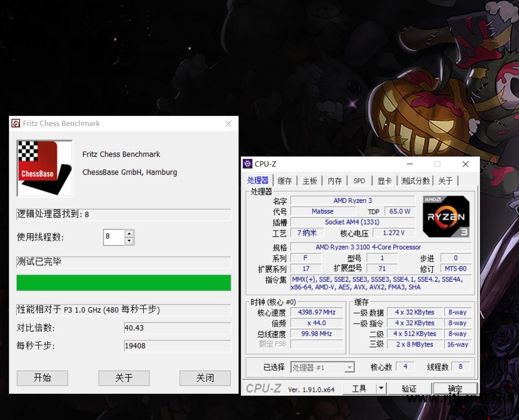Open the 处理器 #1 selection dropdown
519x420 pixels.
[322, 367]
